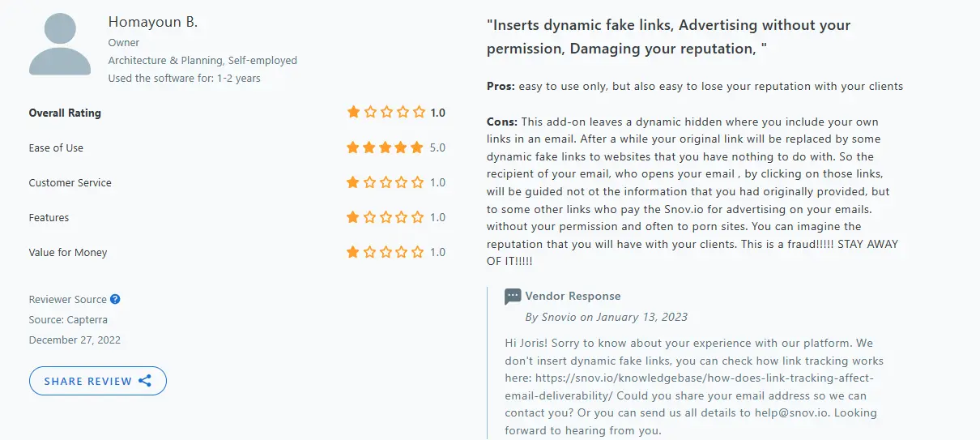Screen dimensions: 980x440
Task: Click the reviewer avatar placeholder image
Action: point(60,45)
